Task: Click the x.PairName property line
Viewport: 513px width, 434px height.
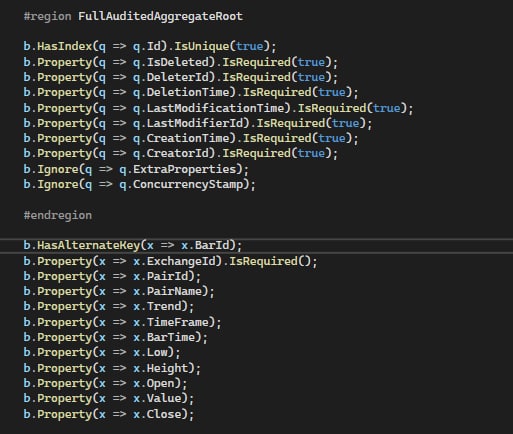Action: (119, 291)
